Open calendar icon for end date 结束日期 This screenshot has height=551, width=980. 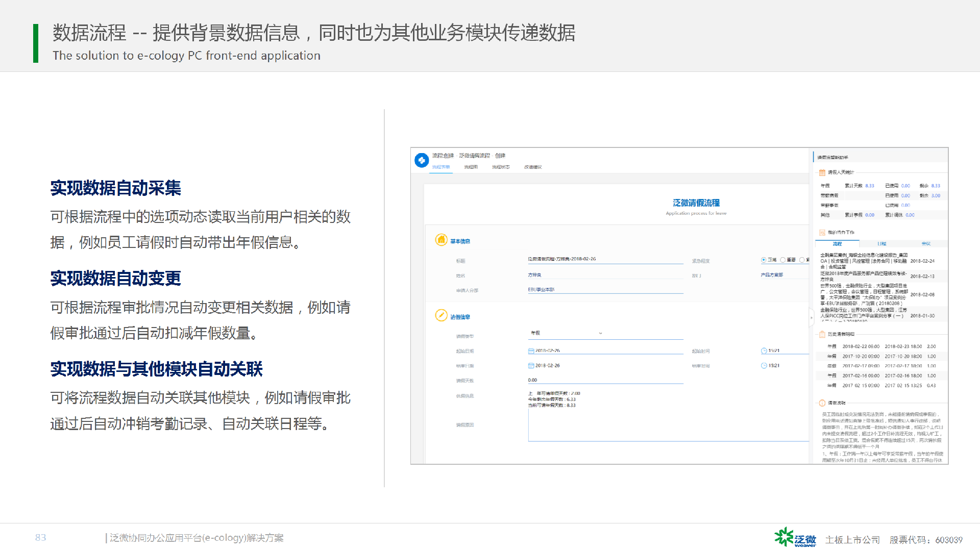[531, 366]
